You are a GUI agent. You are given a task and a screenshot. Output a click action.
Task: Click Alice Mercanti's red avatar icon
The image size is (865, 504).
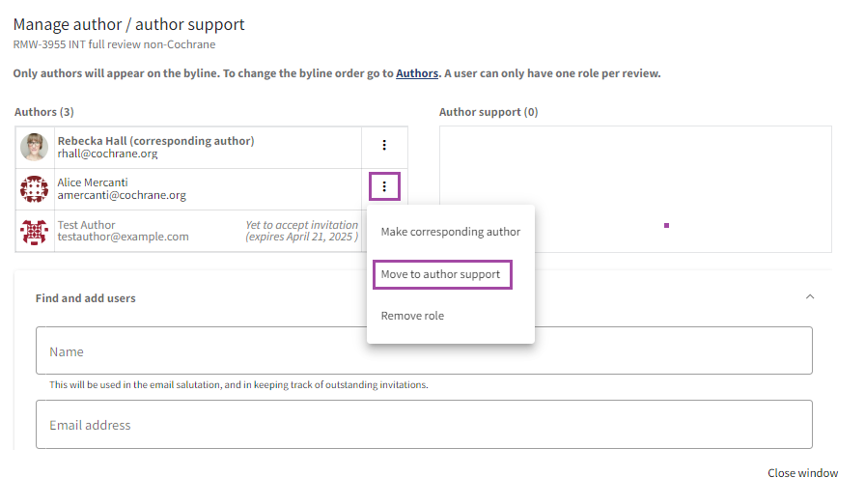pos(35,188)
